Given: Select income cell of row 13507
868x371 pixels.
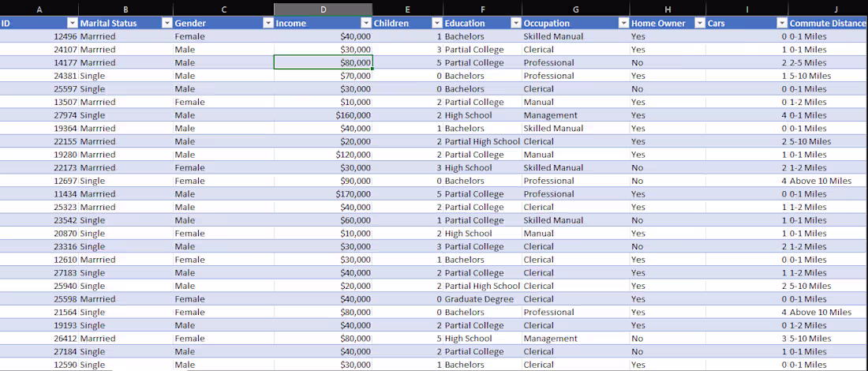Looking at the screenshot, I should (324, 102).
